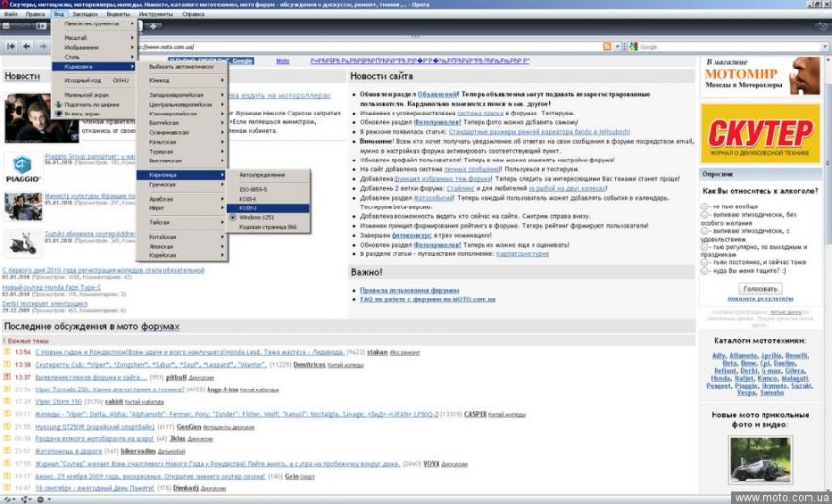
Task: Open the dropdown arrow beside the RSS icon
Action: coord(617,47)
